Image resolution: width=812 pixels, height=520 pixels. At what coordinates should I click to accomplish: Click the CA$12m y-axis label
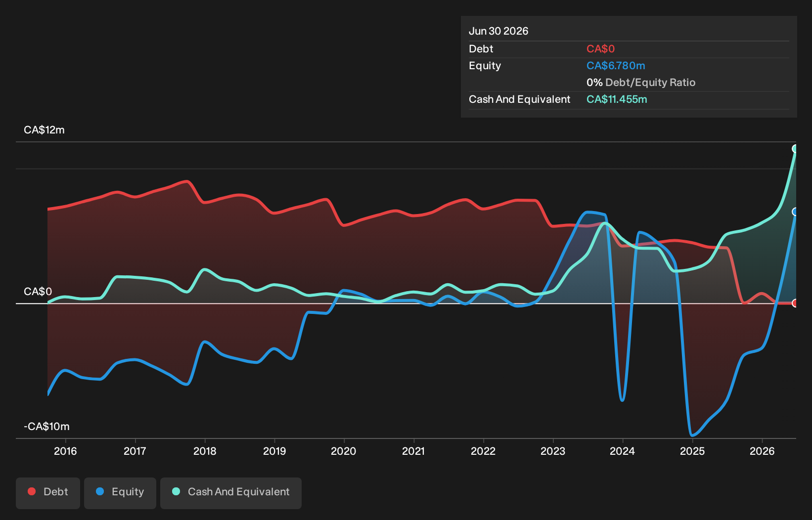click(44, 130)
